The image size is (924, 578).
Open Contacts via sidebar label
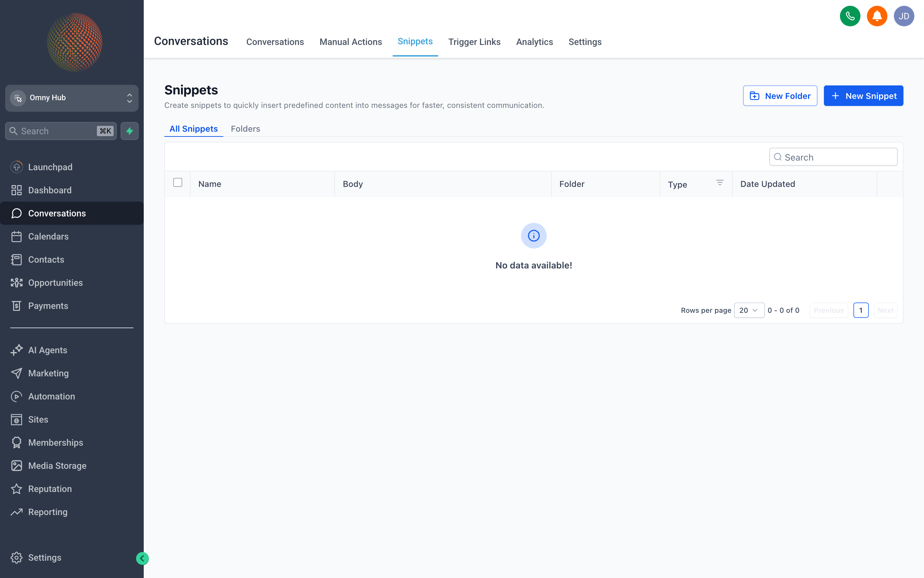coord(46,259)
